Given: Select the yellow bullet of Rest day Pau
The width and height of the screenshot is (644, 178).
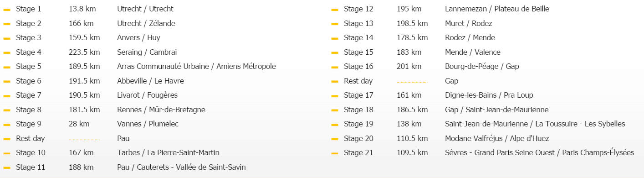Looking at the screenshot, I should [7, 139].
